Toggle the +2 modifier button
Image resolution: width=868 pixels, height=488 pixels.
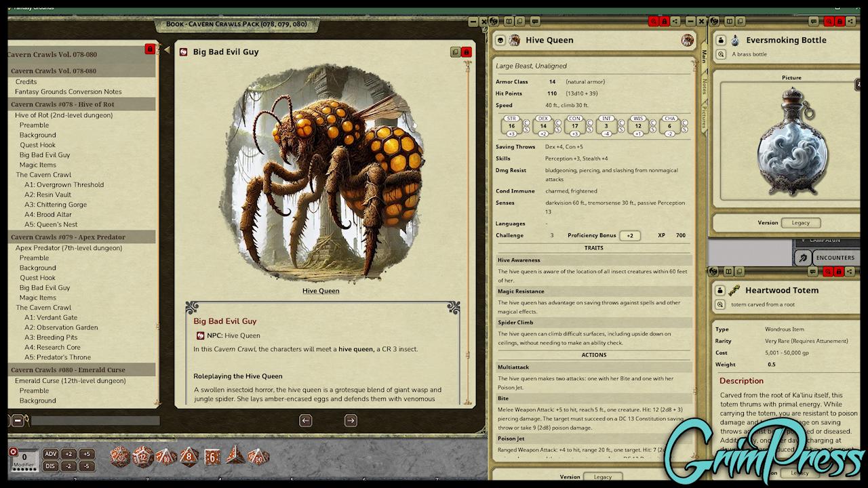click(x=68, y=454)
